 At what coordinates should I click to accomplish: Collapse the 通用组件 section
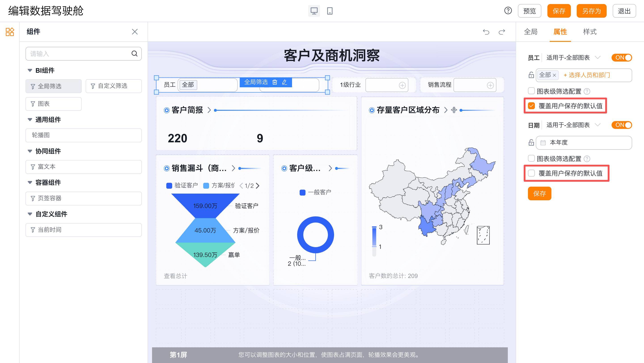[30, 120]
